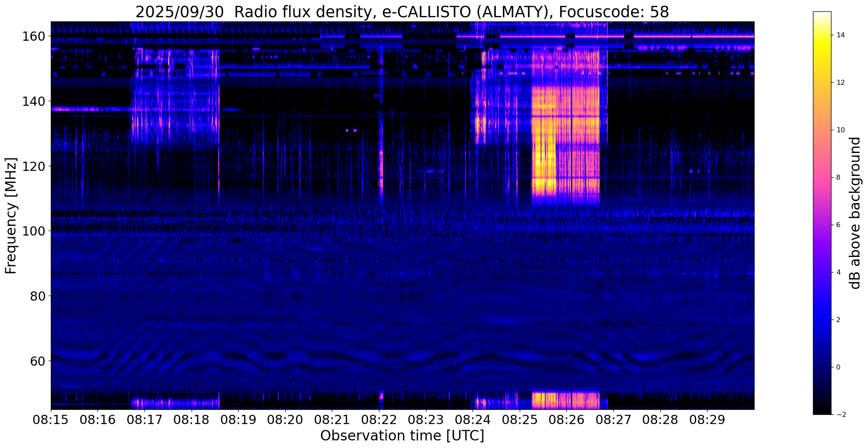Click the 08:21 time tick label
This screenshot has height=448, width=868.
click(x=332, y=420)
